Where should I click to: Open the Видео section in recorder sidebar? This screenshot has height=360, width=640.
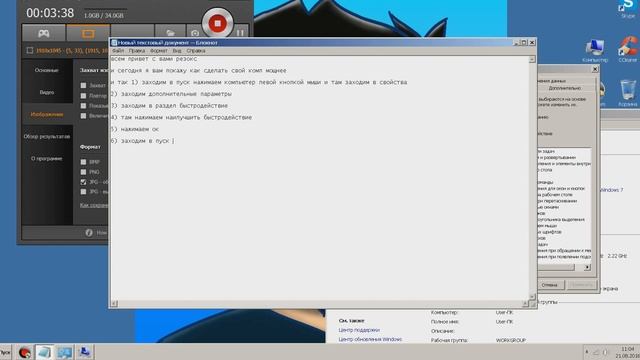pyautogui.click(x=47, y=92)
